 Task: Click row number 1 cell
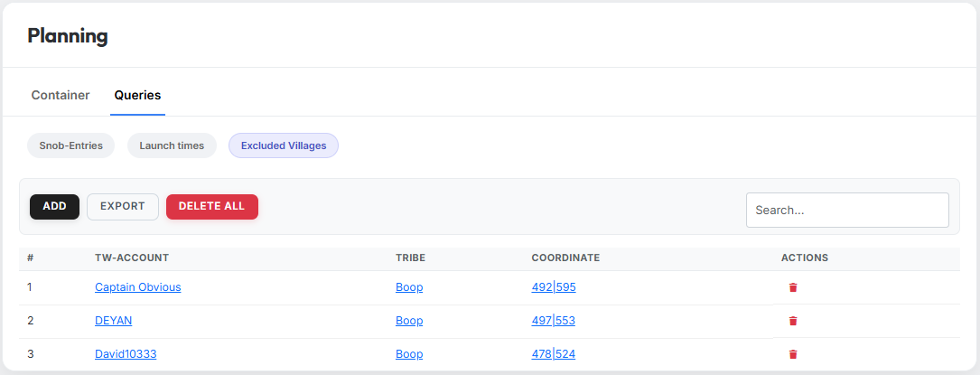click(30, 287)
